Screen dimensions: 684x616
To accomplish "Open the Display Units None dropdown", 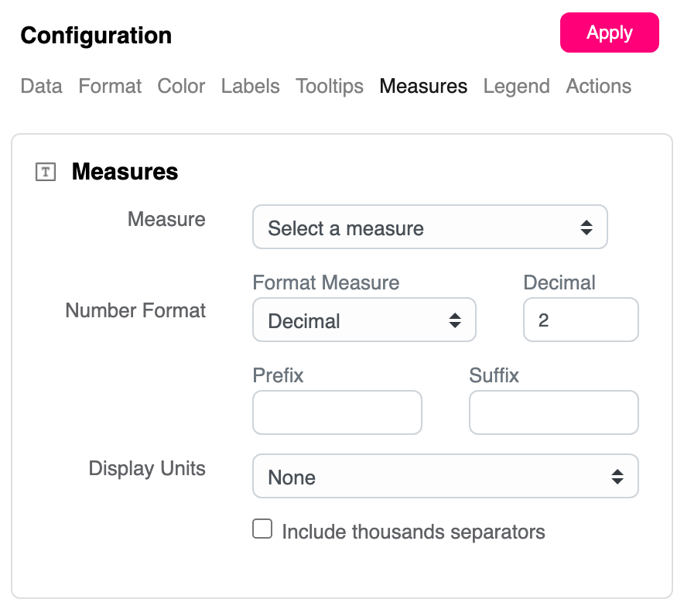I will pos(445,477).
